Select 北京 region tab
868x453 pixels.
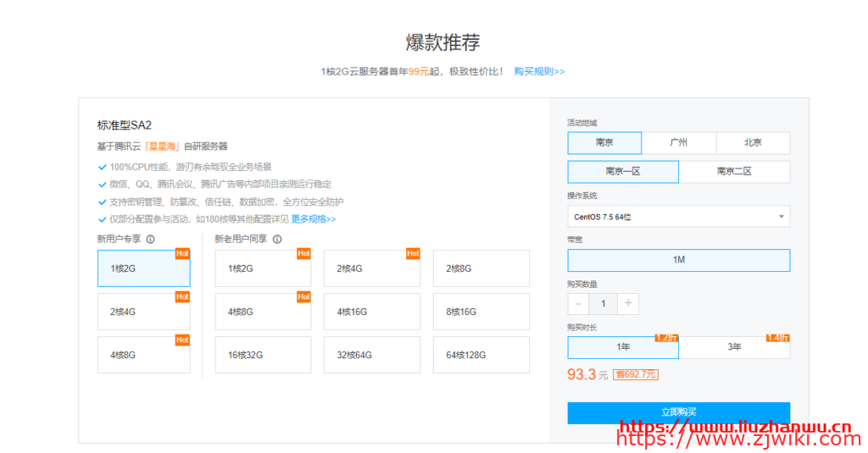753,143
